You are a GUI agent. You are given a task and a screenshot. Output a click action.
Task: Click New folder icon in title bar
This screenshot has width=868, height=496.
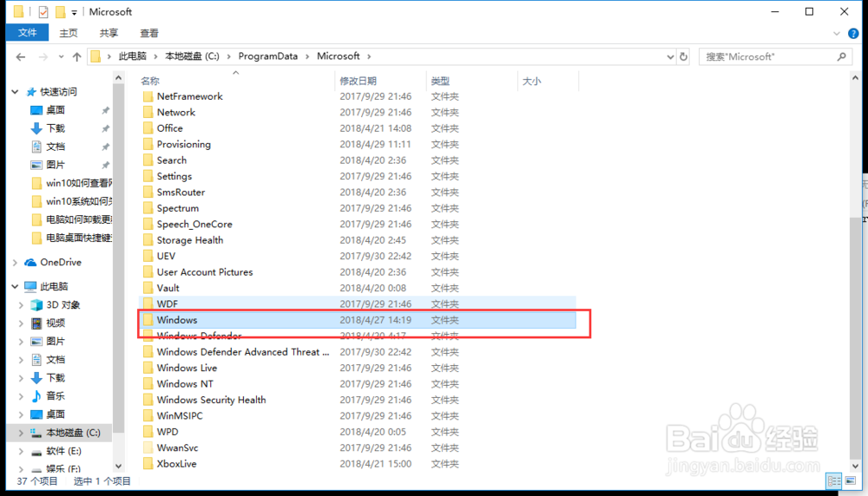coord(61,11)
